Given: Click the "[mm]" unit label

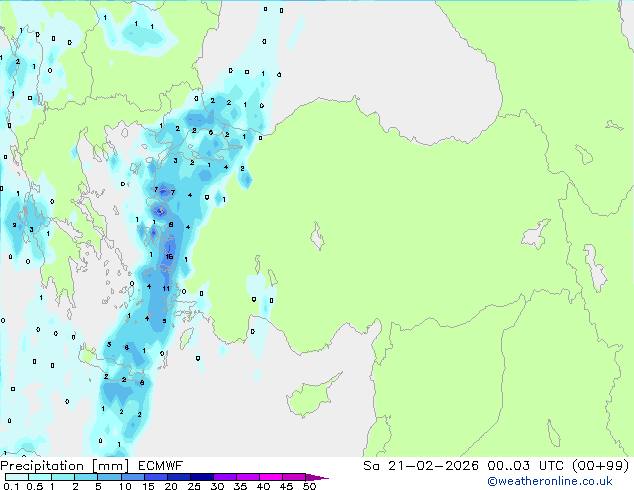Looking at the screenshot, I should point(110,466).
